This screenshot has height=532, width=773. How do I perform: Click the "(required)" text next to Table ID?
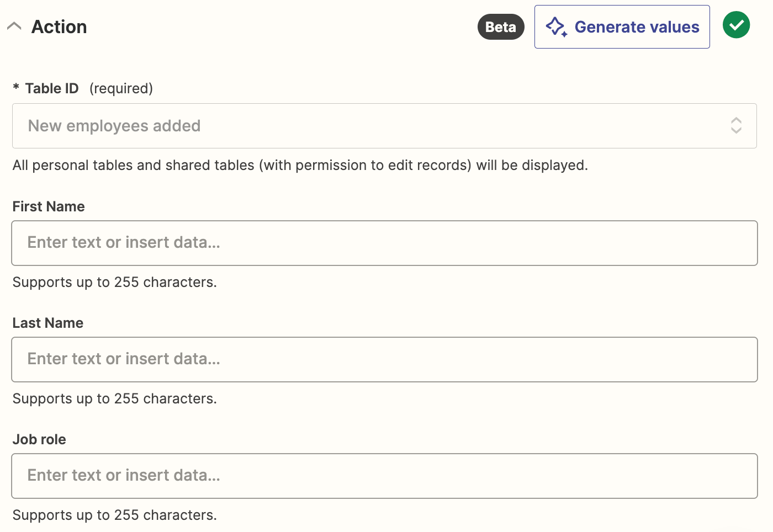coord(121,88)
